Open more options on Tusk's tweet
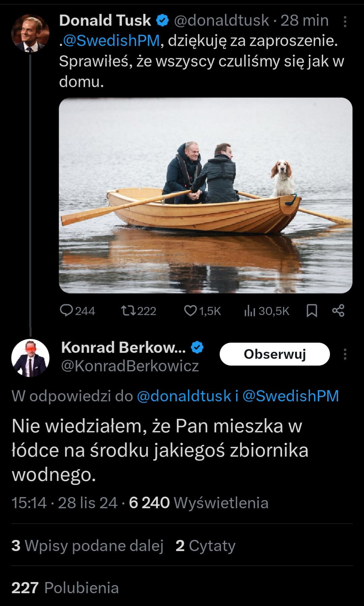 345,22
